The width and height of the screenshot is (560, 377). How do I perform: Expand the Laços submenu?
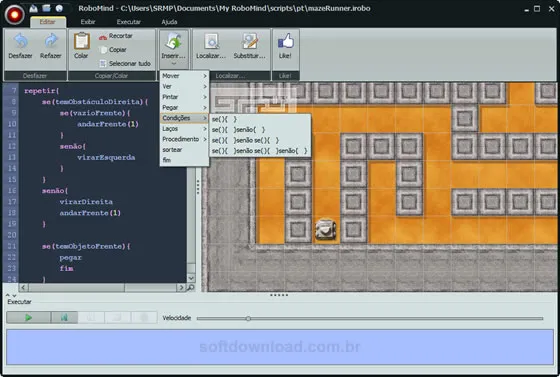184,129
